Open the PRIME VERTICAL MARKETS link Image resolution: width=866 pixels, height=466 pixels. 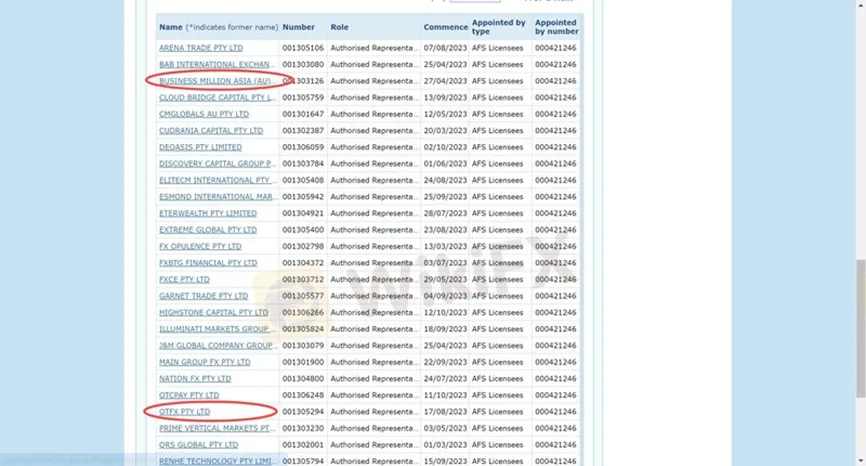pos(217,429)
